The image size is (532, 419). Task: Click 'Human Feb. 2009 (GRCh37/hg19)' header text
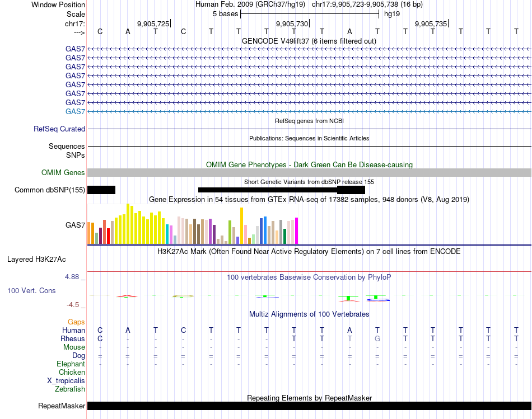point(250,4)
